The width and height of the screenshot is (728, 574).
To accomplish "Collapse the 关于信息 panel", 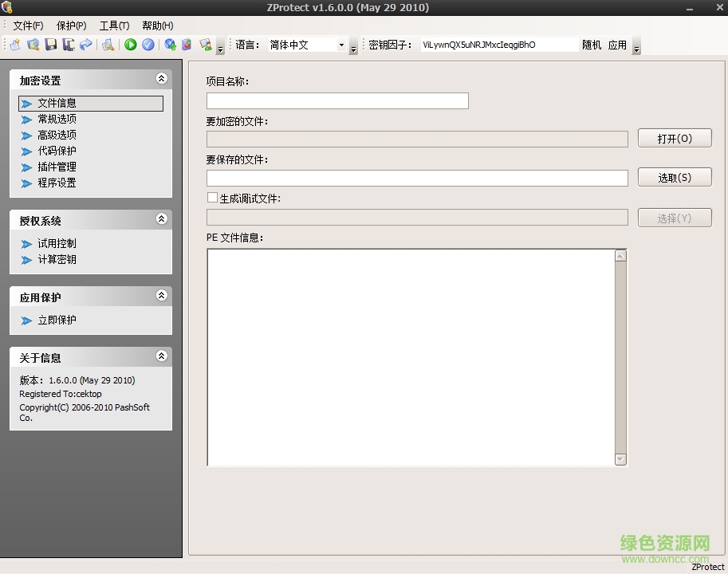I will (x=161, y=356).
